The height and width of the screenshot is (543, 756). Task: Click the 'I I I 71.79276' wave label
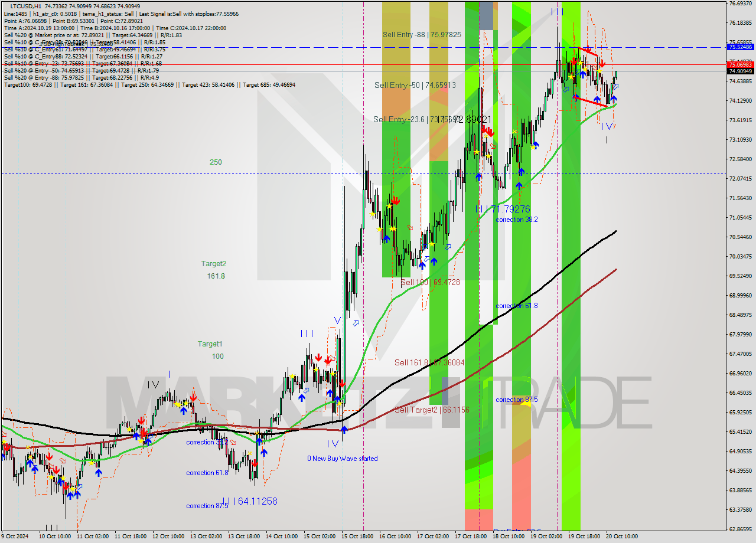(503, 209)
